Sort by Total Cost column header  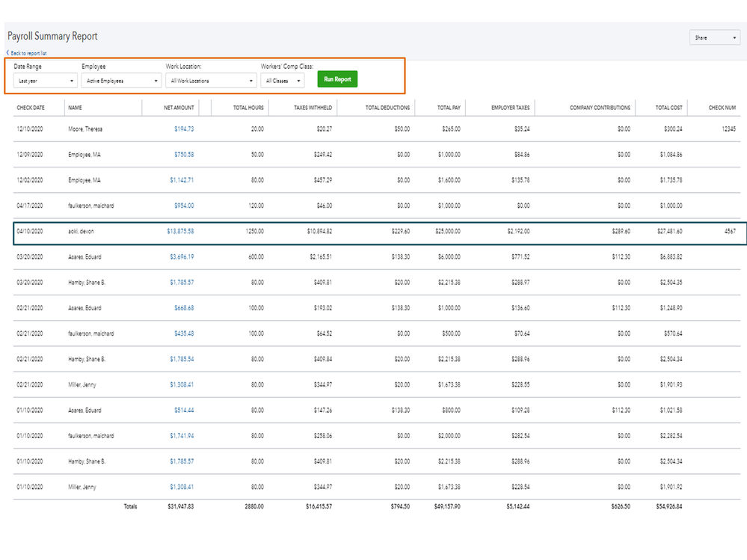(x=668, y=108)
